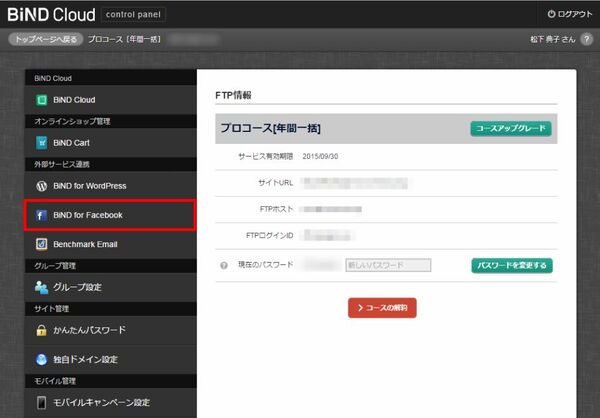This screenshot has width=600, height=418.
Task: Open BiND Cart in sidebar
Action: coord(111,143)
